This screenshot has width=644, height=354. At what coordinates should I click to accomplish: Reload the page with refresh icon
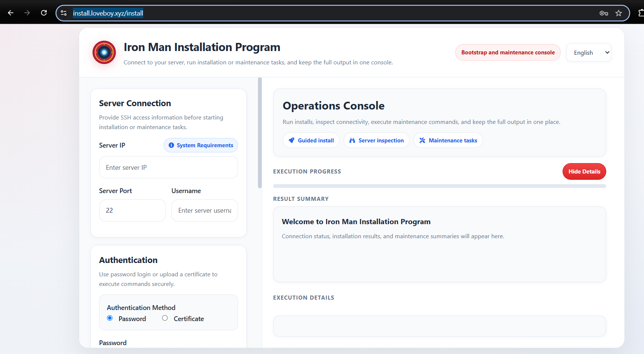click(x=44, y=13)
